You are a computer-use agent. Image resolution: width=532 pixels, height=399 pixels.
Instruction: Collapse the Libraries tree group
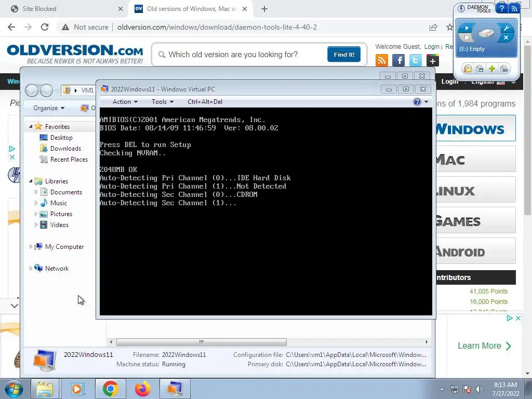click(x=31, y=181)
